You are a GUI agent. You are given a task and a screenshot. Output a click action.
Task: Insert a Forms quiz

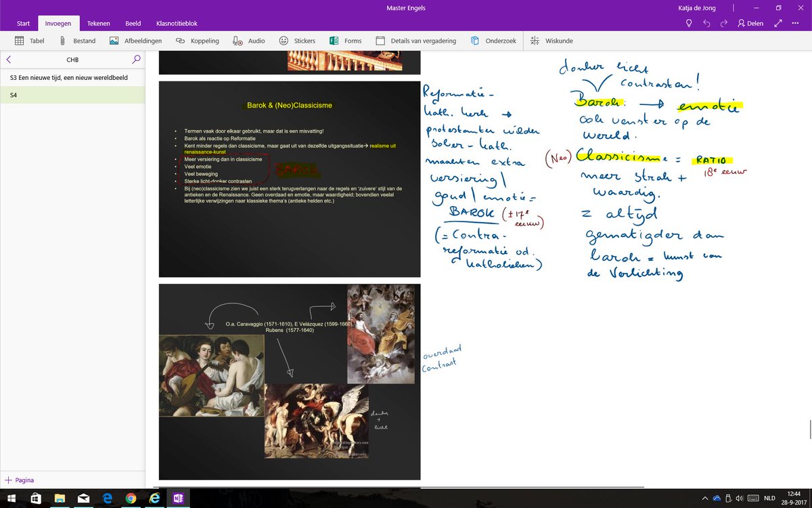click(x=345, y=41)
